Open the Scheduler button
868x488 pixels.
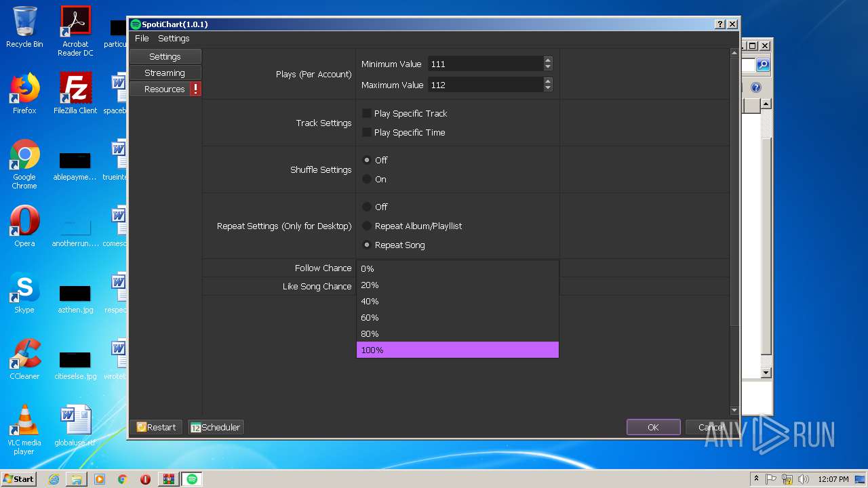click(216, 427)
